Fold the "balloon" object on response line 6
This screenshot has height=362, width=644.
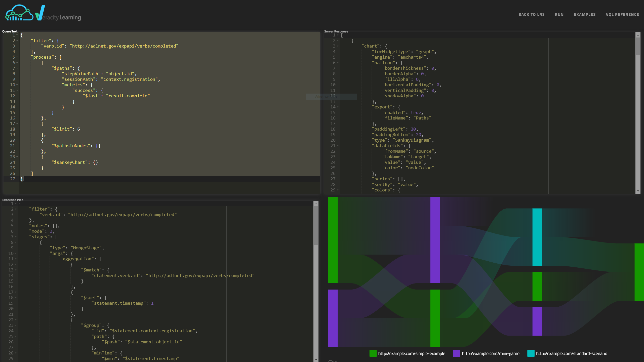click(x=338, y=63)
